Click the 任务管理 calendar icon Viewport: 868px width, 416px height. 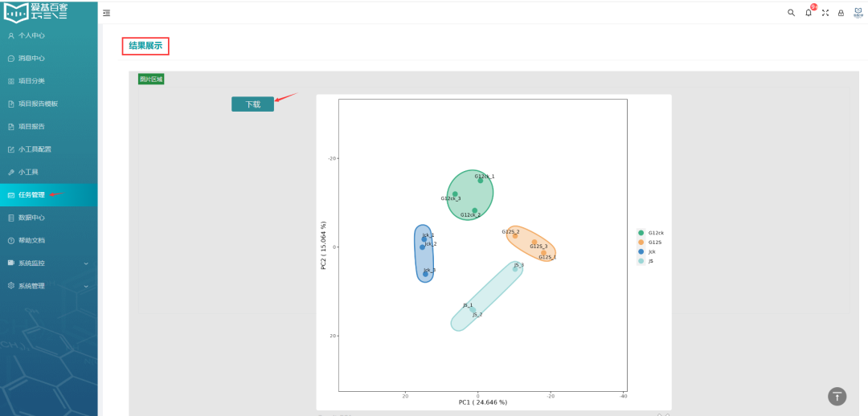(x=11, y=195)
